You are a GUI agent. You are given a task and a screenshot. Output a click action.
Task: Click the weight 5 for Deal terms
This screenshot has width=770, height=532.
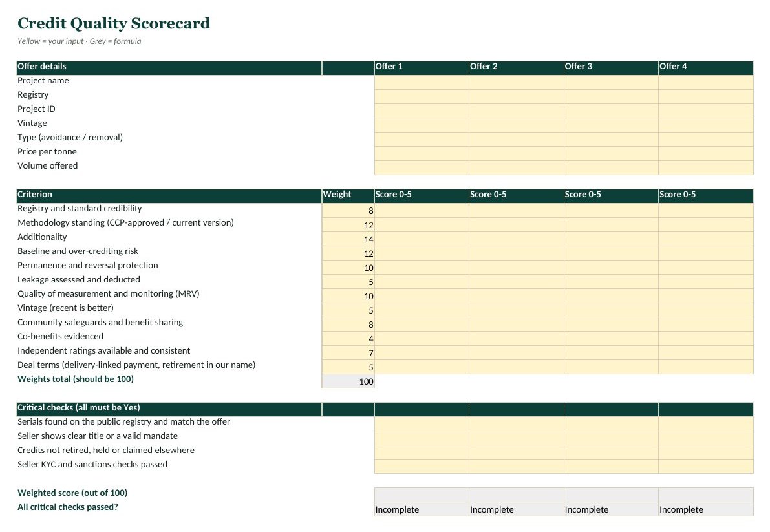coord(348,367)
